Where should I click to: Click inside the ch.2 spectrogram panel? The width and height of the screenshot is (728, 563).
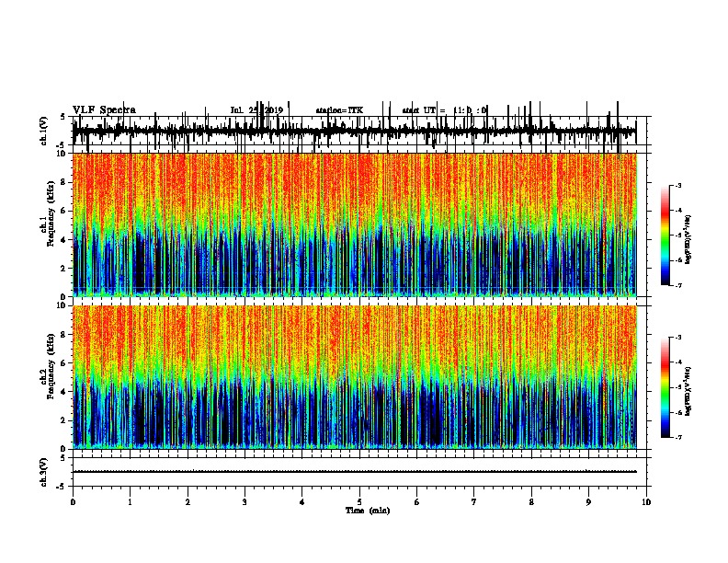(355, 377)
